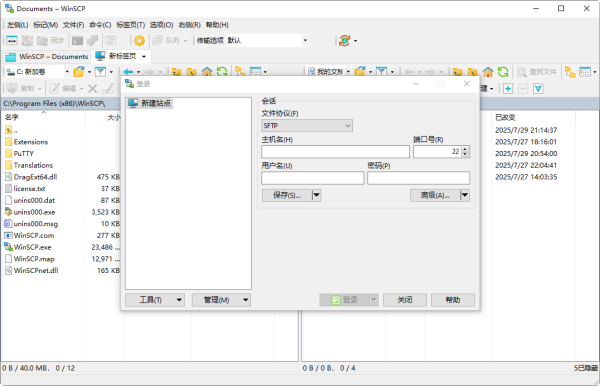
Task: Click the Save (保存) button
Action: click(287, 195)
